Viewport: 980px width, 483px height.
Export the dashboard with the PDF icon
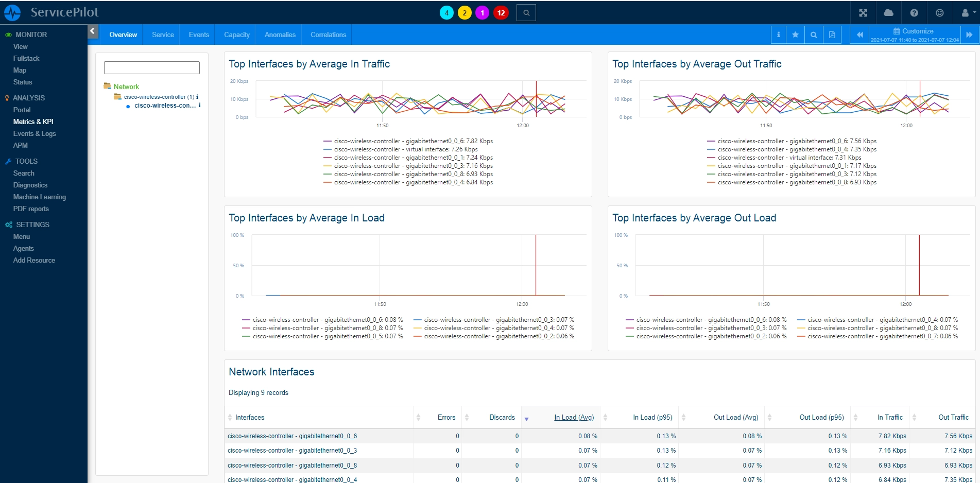pyautogui.click(x=832, y=34)
